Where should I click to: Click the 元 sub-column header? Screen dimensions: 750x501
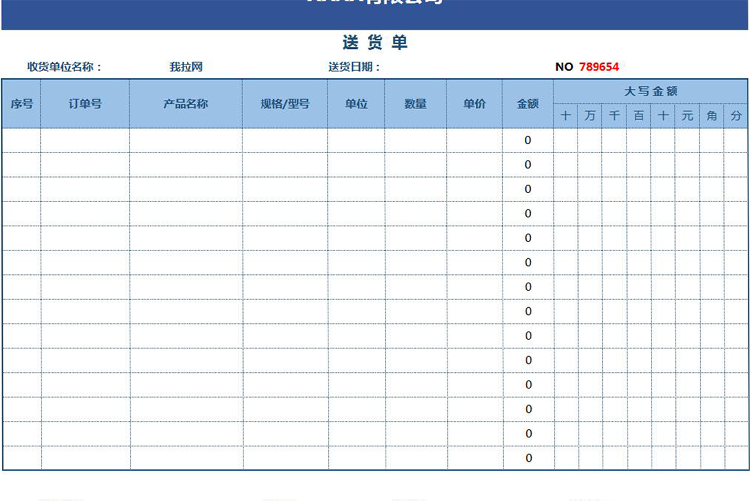click(687, 116)
